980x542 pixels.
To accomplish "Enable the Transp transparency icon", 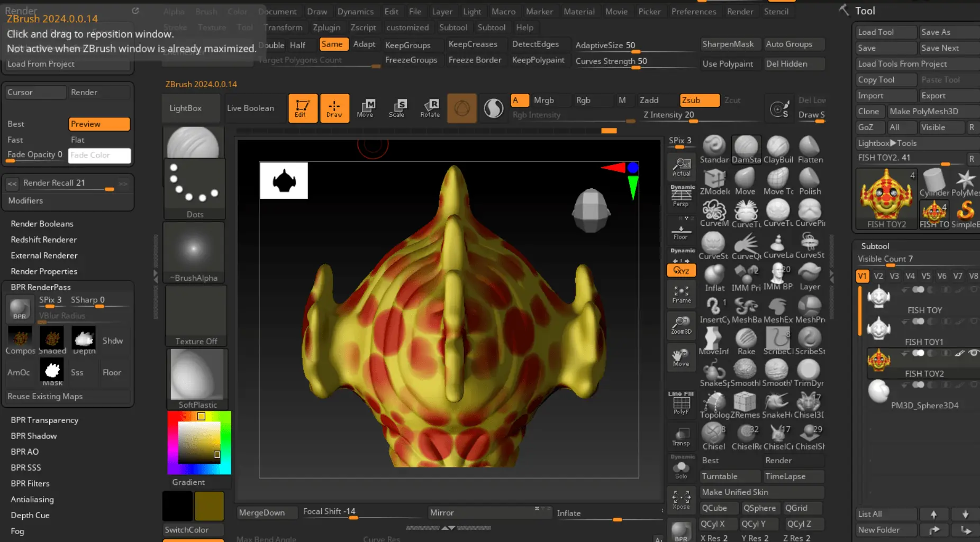I will tap(681, 437).
